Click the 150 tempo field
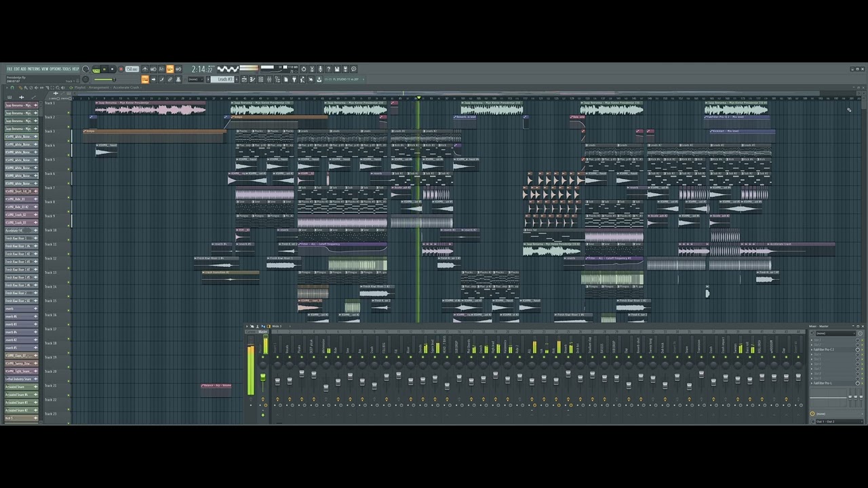Viewport: 868px width, 488px height. [x=132, y=69]
